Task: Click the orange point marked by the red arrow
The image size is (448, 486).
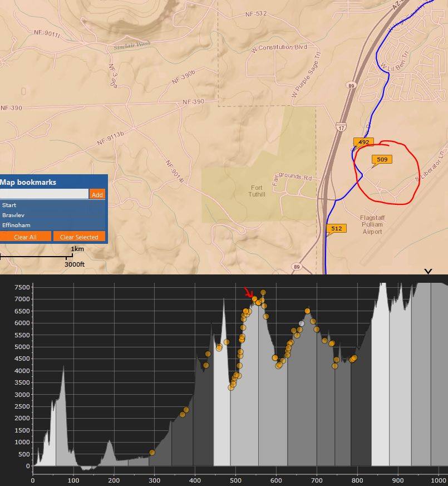Action: pyautogui.click(x=254, y=299)
